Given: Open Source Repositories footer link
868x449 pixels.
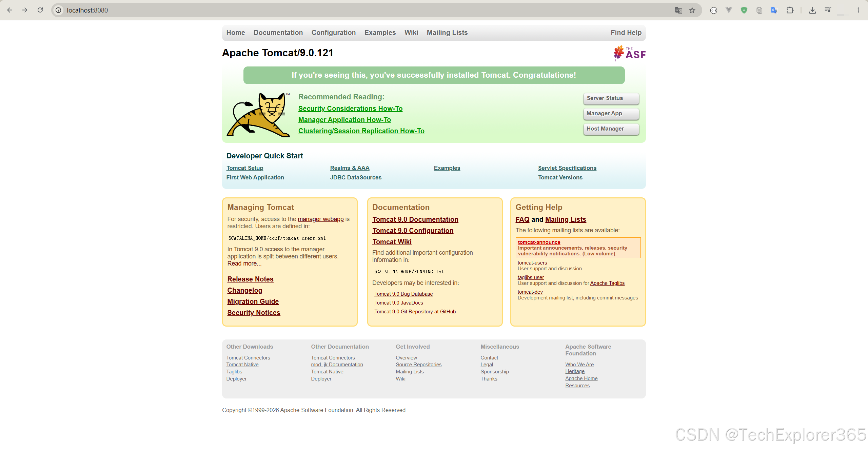Looking at the screenshot, I should [x=419, y=365].
